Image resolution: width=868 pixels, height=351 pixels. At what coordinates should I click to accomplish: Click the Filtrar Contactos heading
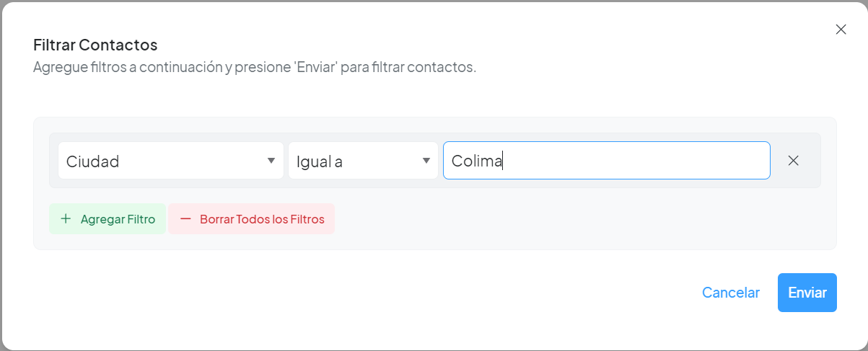tap(95, 45)
